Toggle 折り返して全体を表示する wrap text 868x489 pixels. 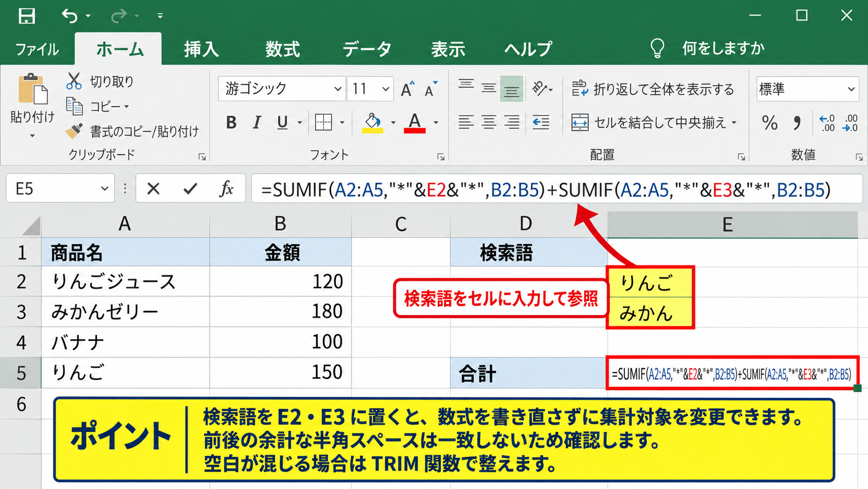[653, 89]
